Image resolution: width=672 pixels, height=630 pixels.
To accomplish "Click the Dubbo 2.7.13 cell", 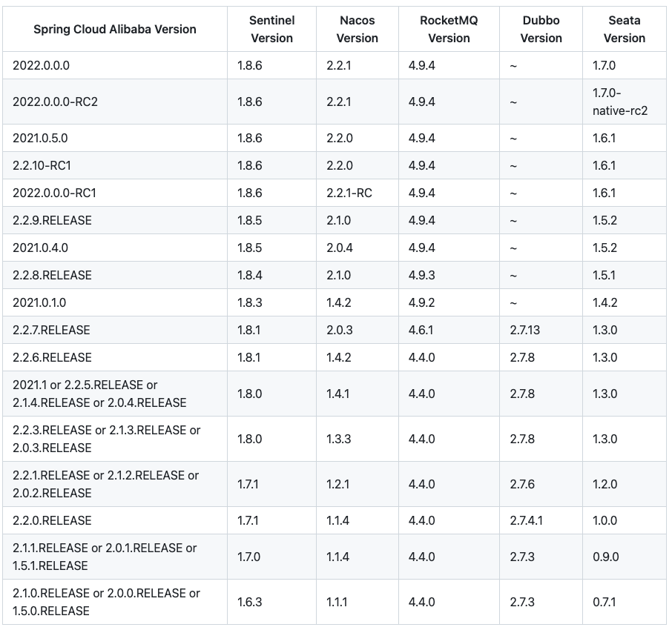I will [x=524, y=330].
